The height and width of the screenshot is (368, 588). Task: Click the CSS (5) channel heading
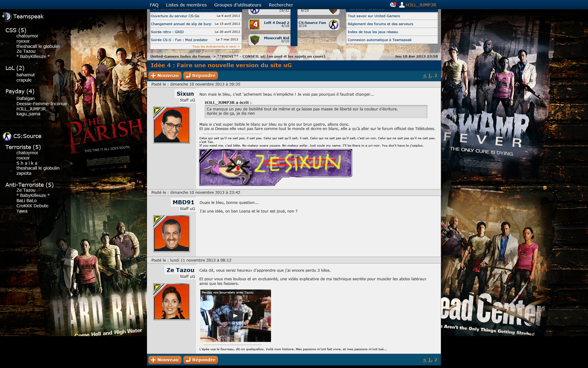click(16, 30)
